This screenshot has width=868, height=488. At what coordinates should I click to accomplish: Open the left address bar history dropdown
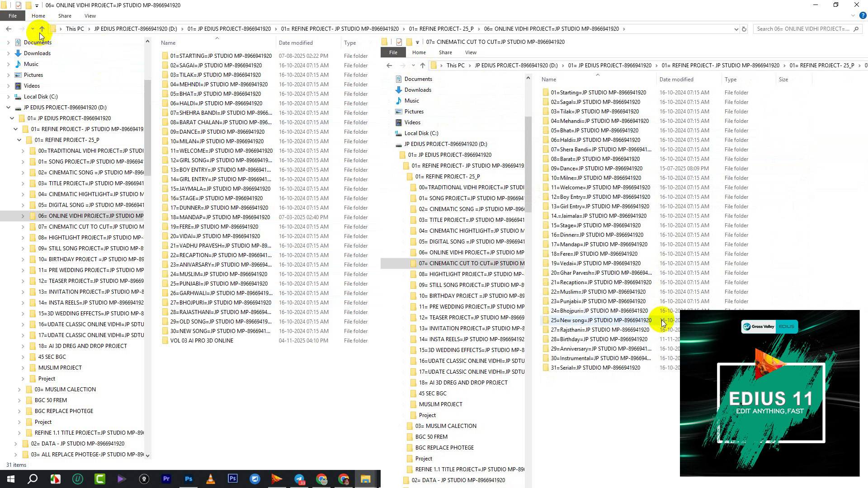736,29
